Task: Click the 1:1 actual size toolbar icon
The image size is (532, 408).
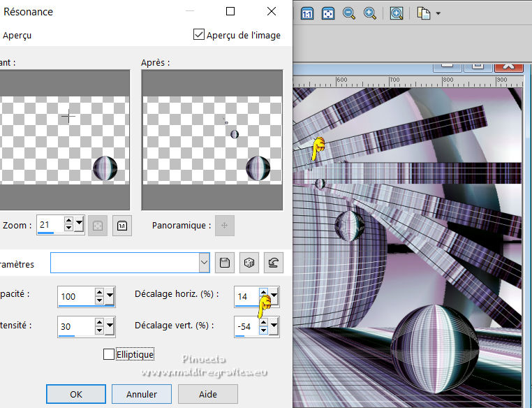Action: click(x=308, y=13)
